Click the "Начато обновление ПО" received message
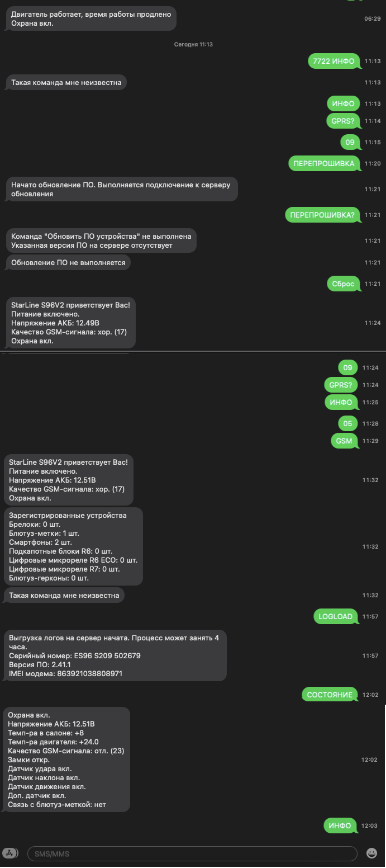The height and width of the screenshot is (868, 386). (x=121, y=189)
